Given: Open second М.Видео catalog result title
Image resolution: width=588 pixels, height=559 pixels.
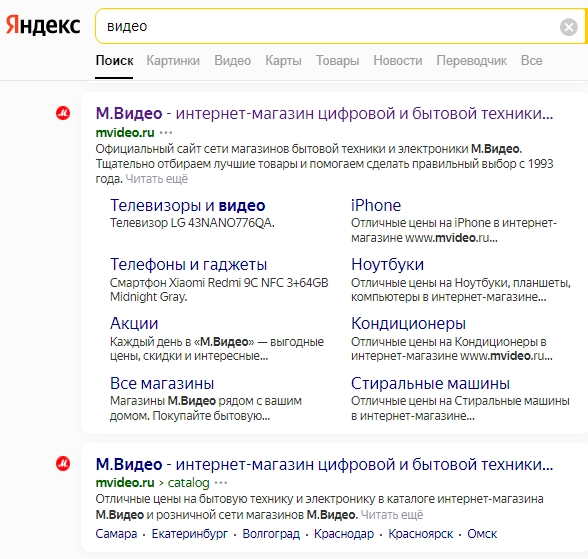Looking at the screenshot, I should 324,464.
